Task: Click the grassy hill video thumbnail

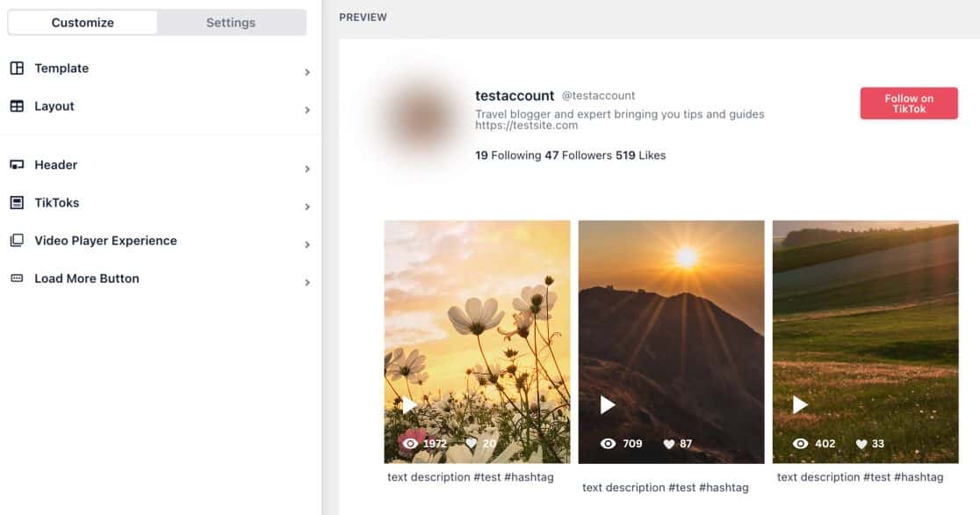Action: [x=865, y=341]
